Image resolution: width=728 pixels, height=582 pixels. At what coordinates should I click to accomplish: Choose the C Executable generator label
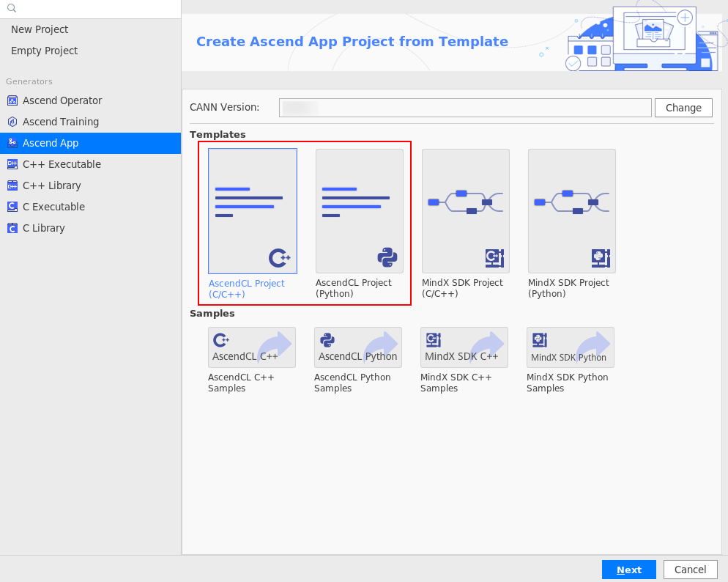click(54, 207)
